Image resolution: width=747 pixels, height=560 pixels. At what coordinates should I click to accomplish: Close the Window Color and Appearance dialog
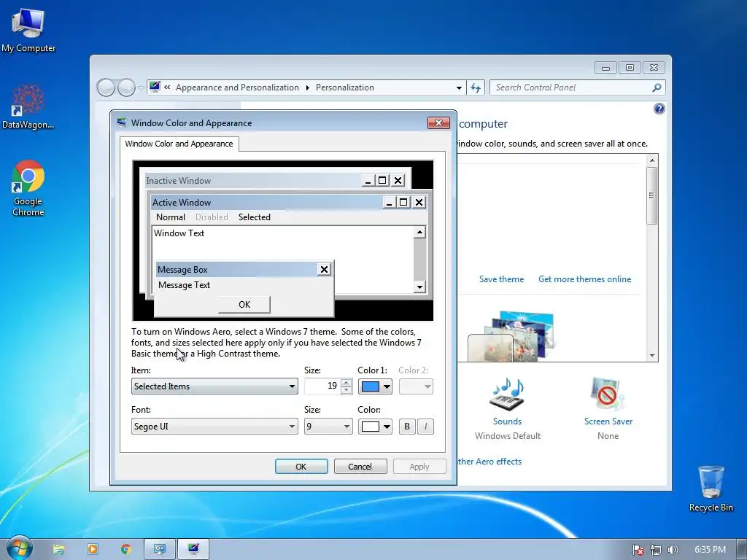pyautogui.click(x=438, y=123)
